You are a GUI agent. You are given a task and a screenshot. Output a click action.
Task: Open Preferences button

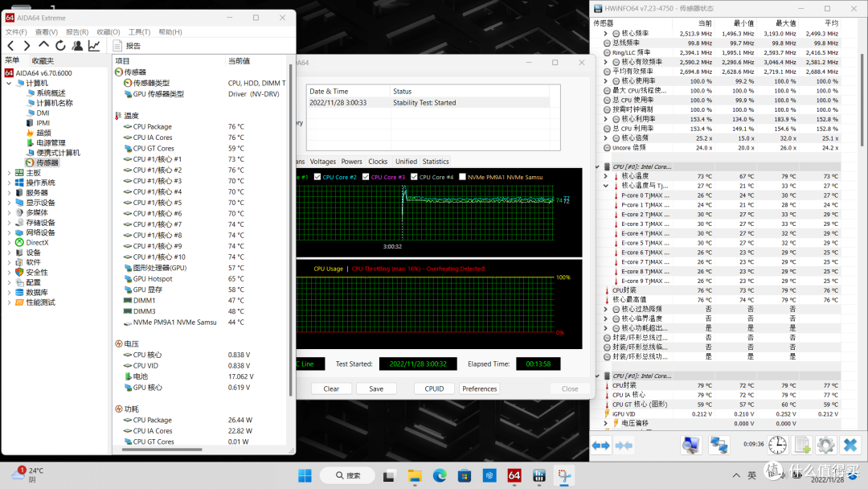coord(479,388)
